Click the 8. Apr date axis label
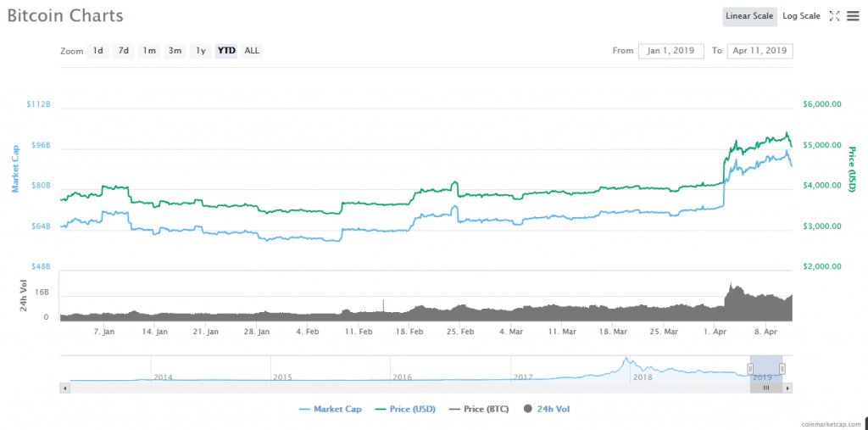 pyautogui.click(x=765, y=332)
